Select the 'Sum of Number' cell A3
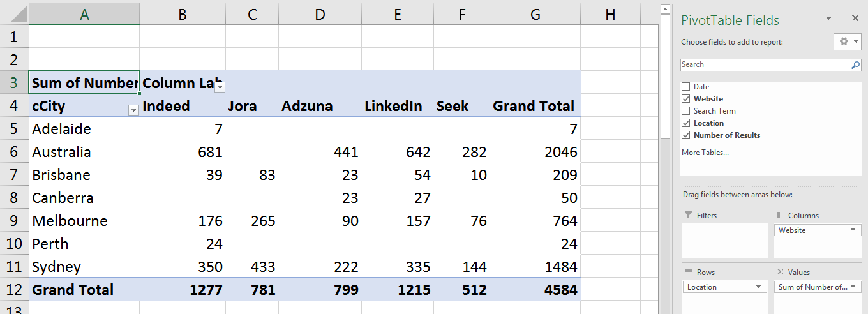The image size is (868, 314). click(84, 82)
